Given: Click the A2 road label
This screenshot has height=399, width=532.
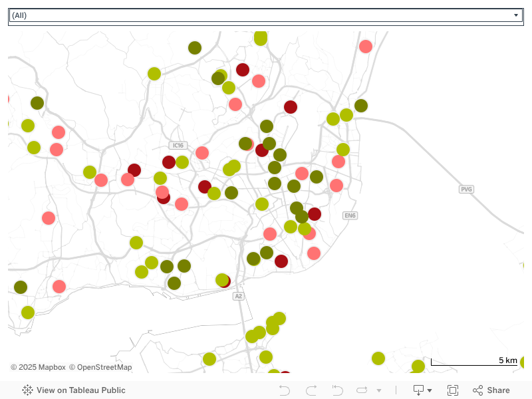Looking at the screenshot, I should tap(239, 296).
